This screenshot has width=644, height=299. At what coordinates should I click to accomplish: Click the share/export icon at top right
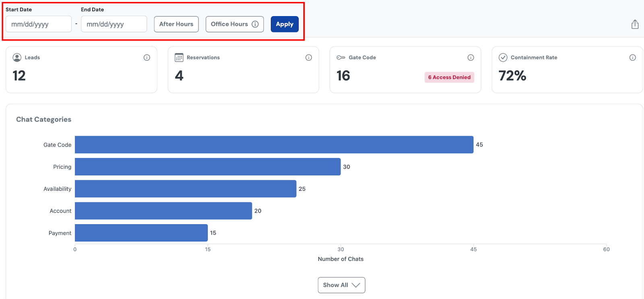(x=635, y=25)
